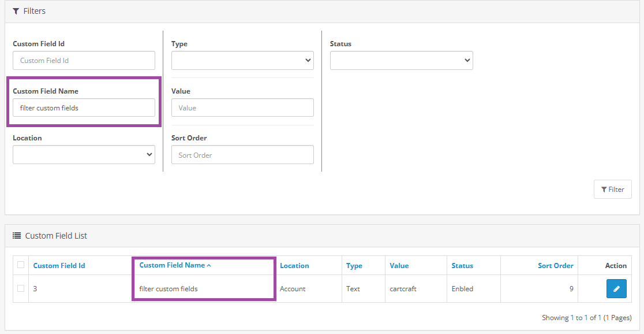Click the Sort Order filter input field

(242, 155)
